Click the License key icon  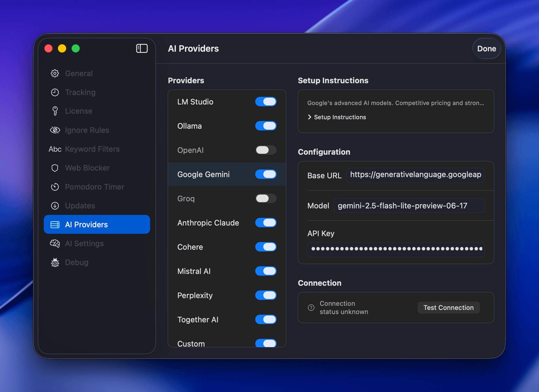click(x=55, y=111)
